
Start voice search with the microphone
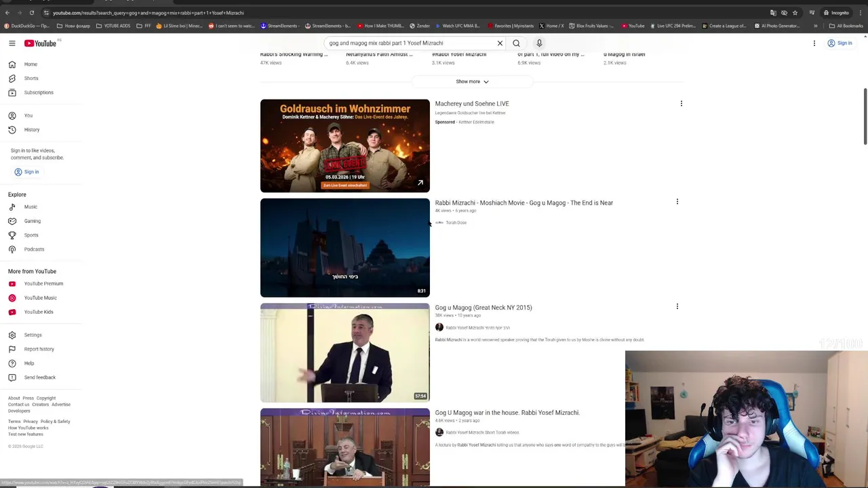tap(539, 43)
